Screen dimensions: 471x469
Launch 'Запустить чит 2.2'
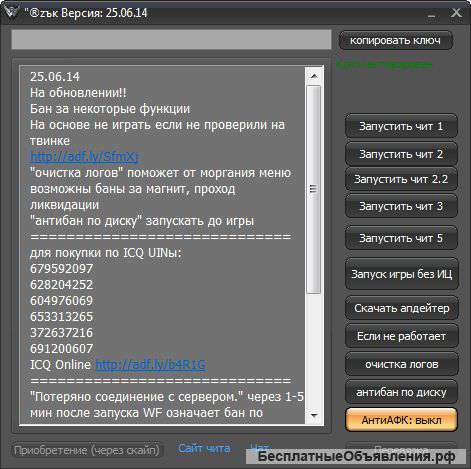401,179
